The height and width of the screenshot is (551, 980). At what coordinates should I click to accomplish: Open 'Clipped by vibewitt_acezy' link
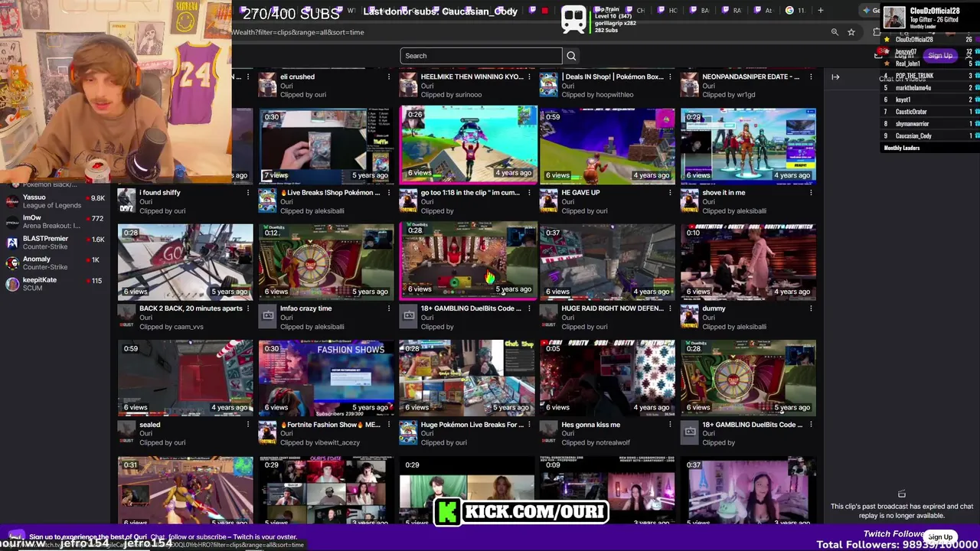tap(320, 443)
